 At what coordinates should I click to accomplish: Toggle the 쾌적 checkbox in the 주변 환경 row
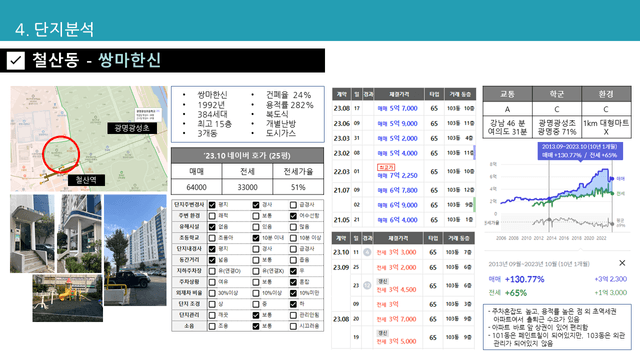(x=212, y=216)
